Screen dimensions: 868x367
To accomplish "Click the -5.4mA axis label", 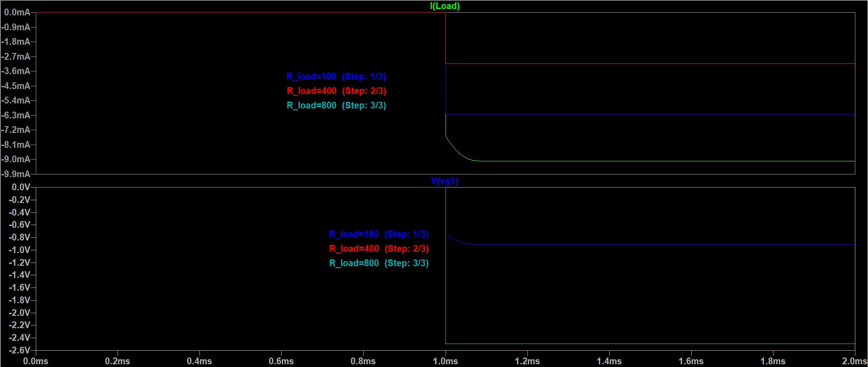I will point(16,100).
